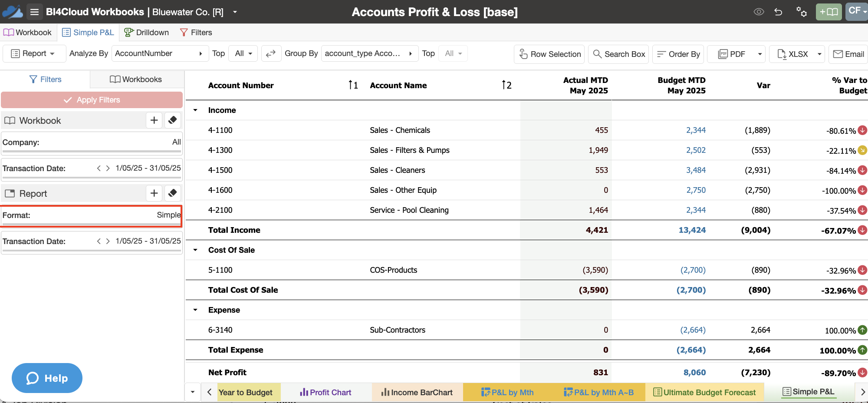868x403 pixels.
Task: Click the Apply Filters button
Action: (92, 100)
